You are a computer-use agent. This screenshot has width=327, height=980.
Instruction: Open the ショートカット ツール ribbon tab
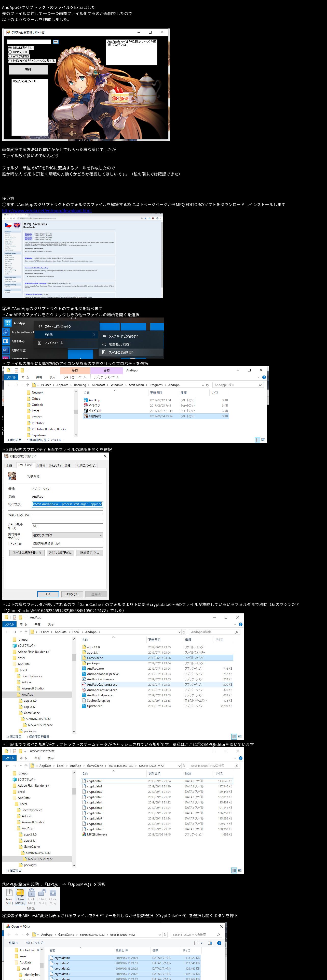coord(75,377)
